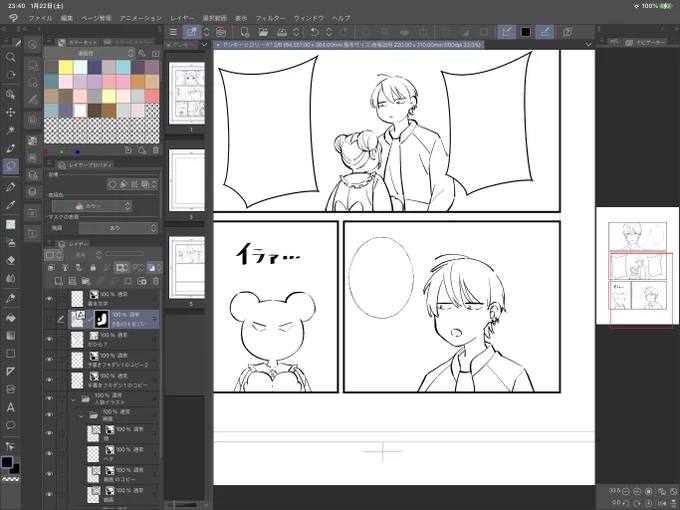Open page 5 thumbnail in page manager
This screenshot has width=680, height=510.
pyautogui.click(x=186, y=267)
